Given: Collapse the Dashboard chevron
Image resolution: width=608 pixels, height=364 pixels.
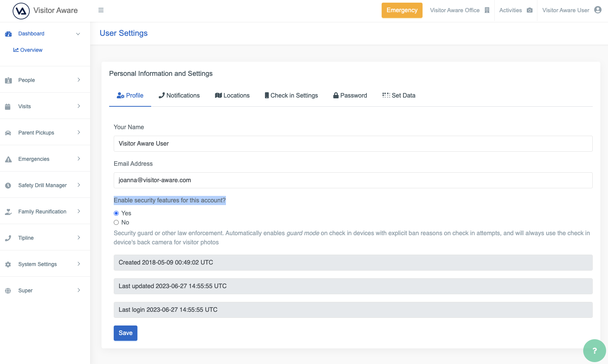Looking at the screenshot, I should [78, 34].
